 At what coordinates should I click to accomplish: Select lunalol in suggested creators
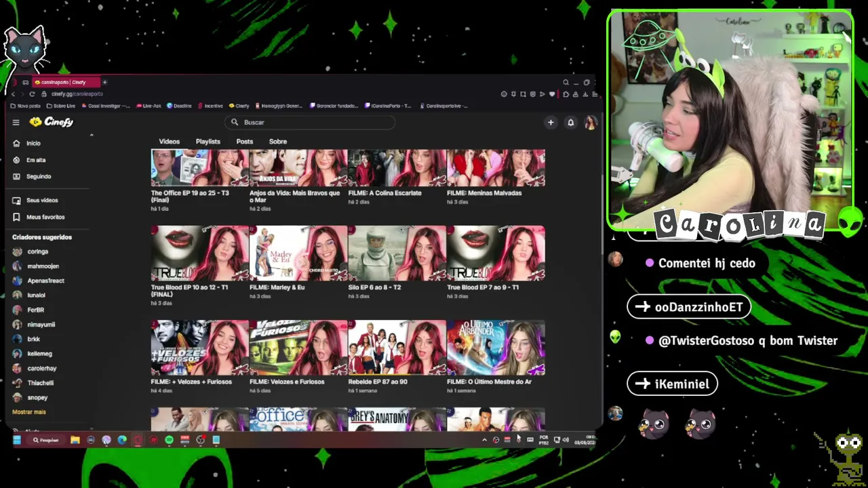(x=36, y=296)
